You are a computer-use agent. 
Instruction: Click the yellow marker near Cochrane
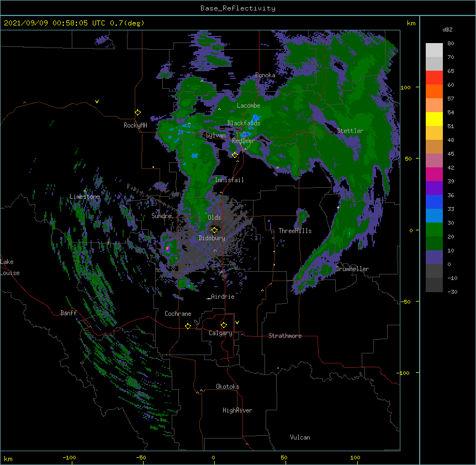click(188, 326)
